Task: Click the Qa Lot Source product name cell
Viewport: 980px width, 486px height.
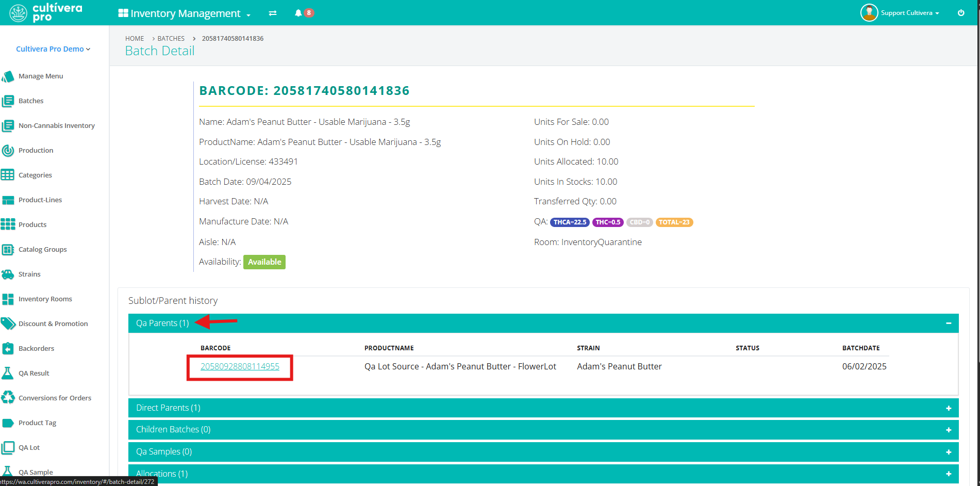Action: (460, 366)
